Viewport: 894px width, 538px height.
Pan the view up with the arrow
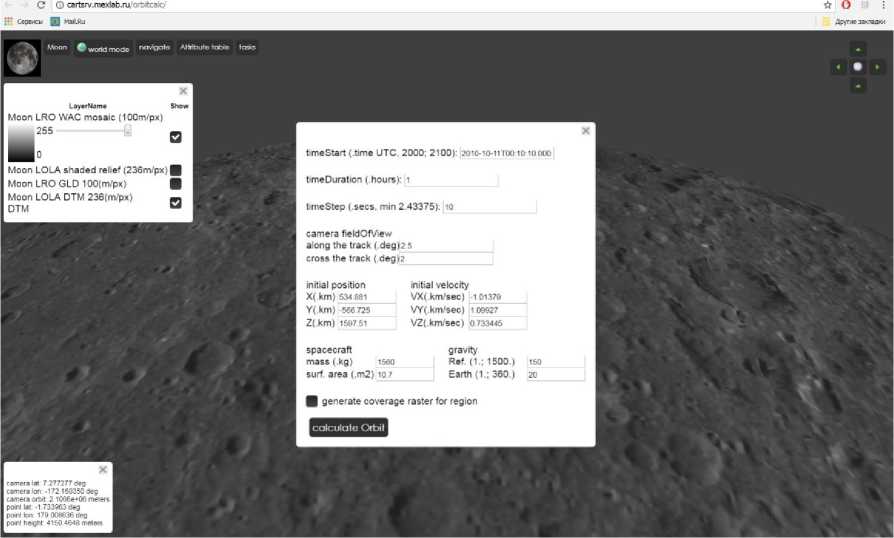[858, 49]
